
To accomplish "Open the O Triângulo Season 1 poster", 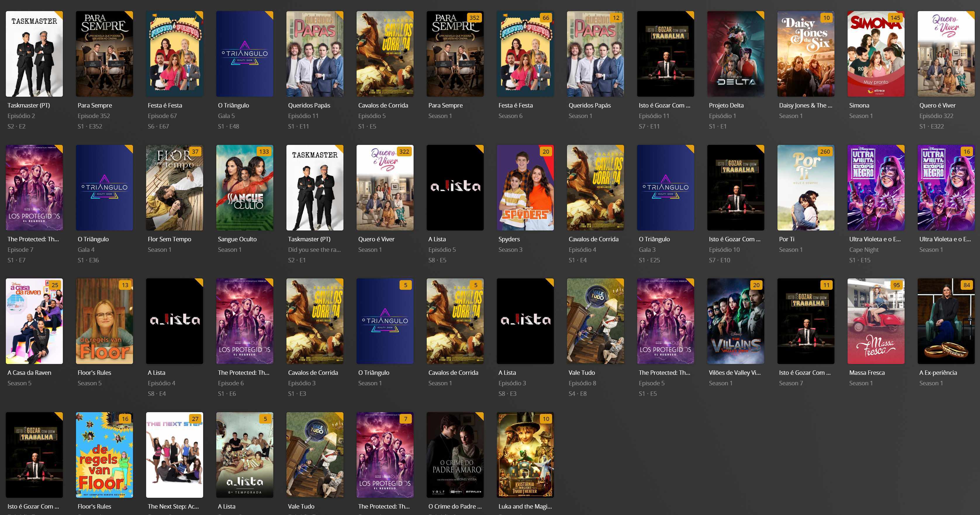I will tap(385, 321).
